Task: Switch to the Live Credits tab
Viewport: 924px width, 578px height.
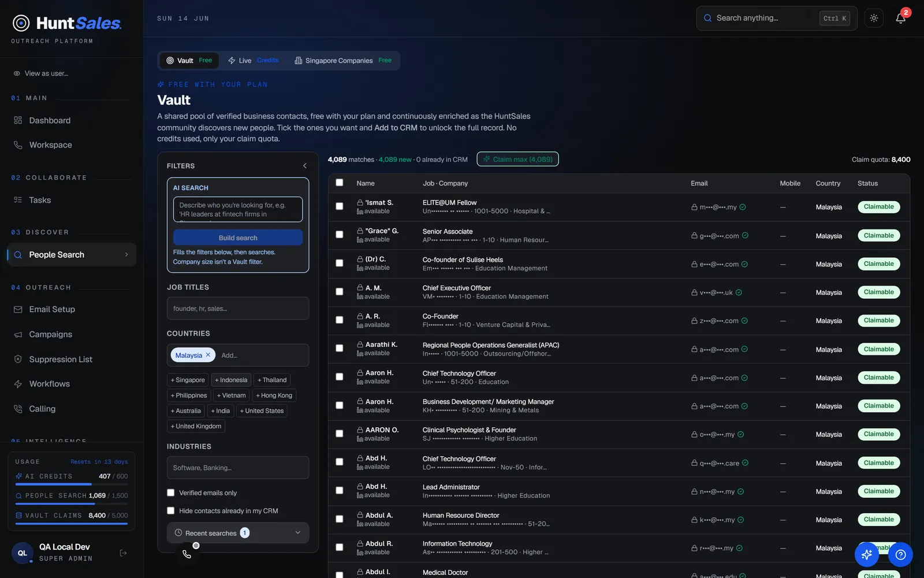Action: point(253,61)
